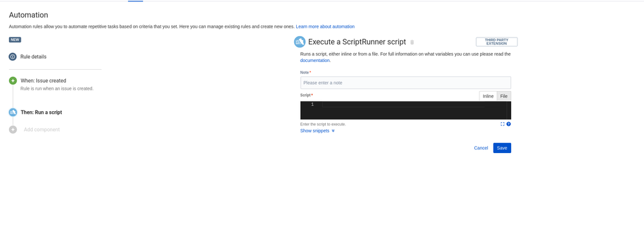The image size is (644, 239).
Task: Focus the Note input field
Action: 406,83
